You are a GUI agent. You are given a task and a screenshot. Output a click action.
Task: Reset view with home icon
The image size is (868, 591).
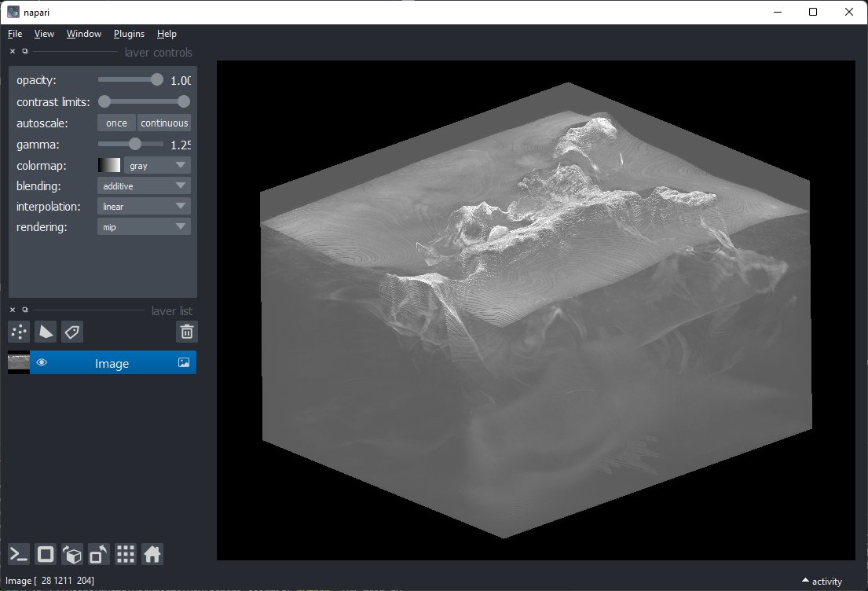(152, 554)
